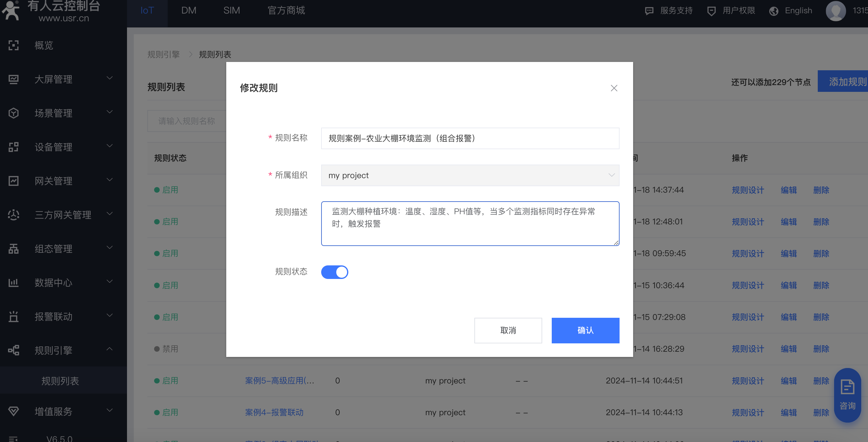Click the user avatar icon
This screenshot has height=442, width=868.
click(x=836, y=11)
